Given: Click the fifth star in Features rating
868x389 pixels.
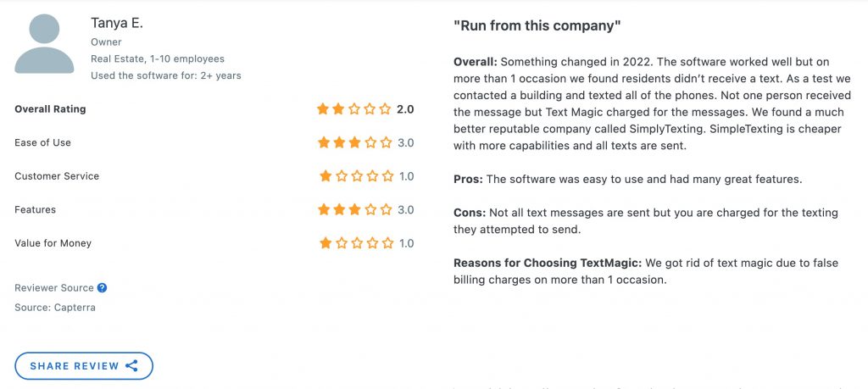Looking at the screenshot, I should 387,209.
